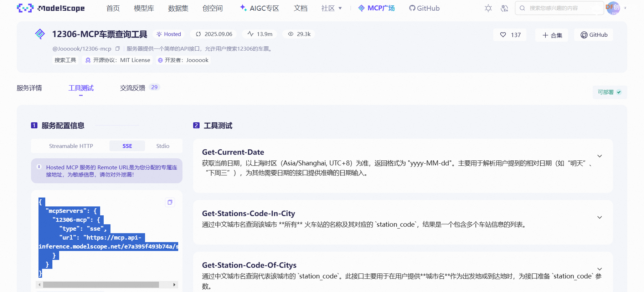Click the heart icon showing 137

(x=503, y=35)
